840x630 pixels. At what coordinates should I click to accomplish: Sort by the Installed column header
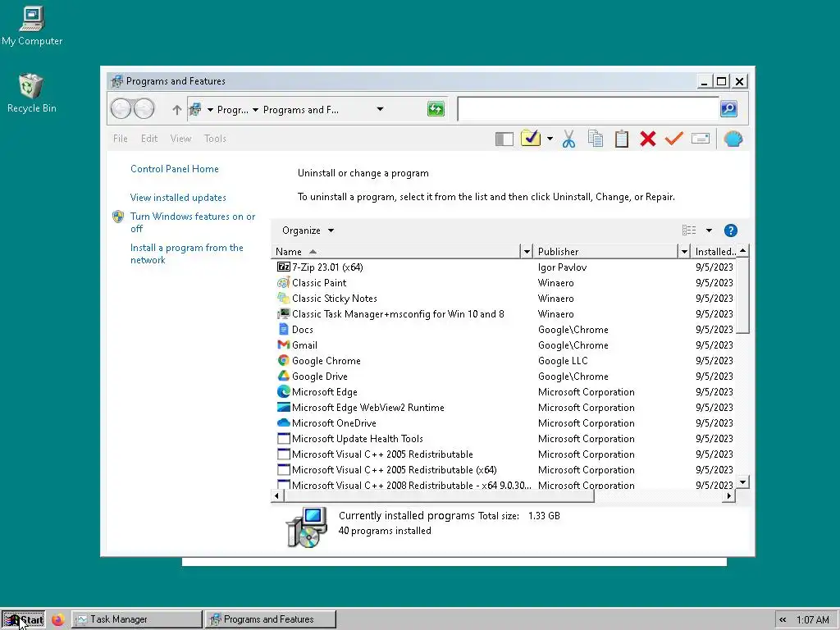coord(714,251)
